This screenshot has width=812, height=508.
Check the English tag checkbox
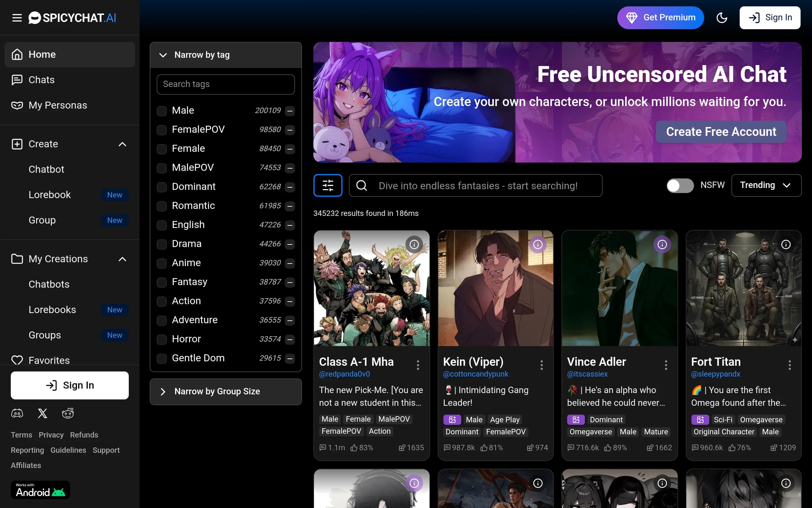tap(162, 225)
